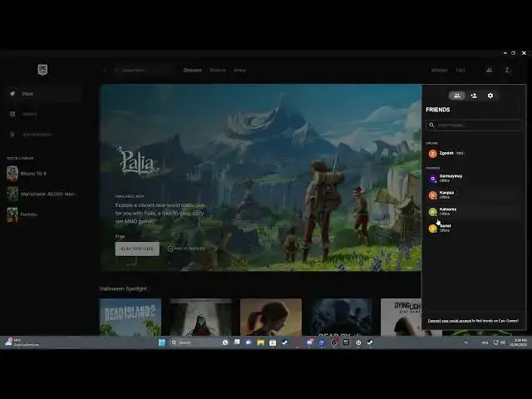Open the Store sidebar item
The height and width of the screenshot is (399, 532).
(42, 94)
